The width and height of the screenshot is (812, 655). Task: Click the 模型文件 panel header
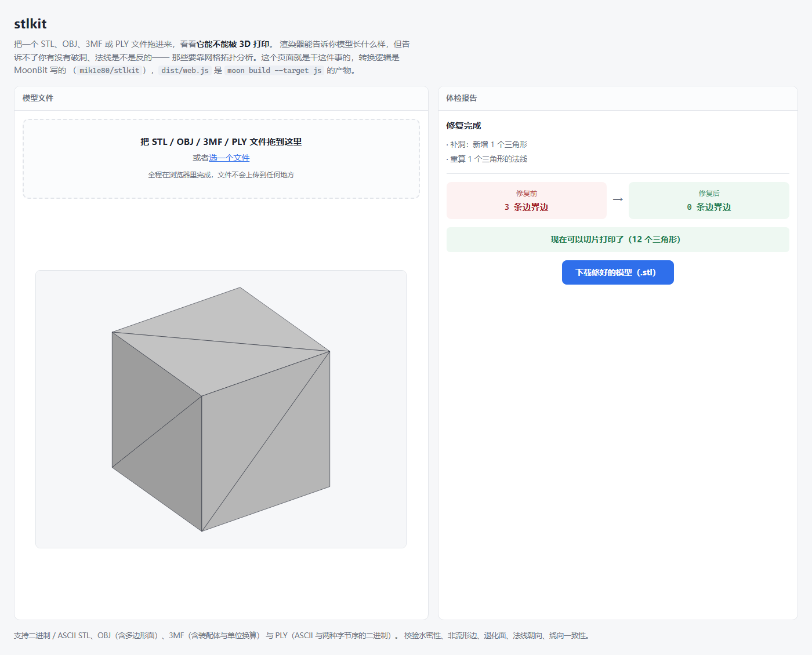click(x=221, y=99)
